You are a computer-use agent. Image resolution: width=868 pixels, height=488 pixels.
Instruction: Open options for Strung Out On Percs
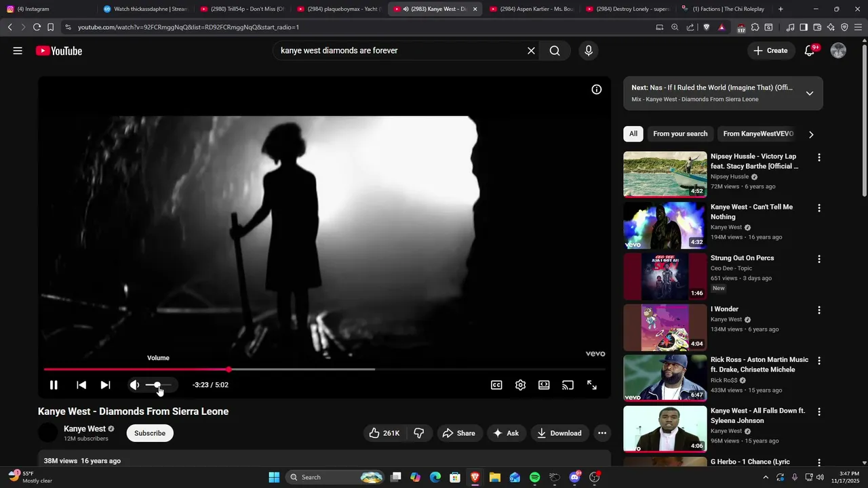(x=819, y=259)
